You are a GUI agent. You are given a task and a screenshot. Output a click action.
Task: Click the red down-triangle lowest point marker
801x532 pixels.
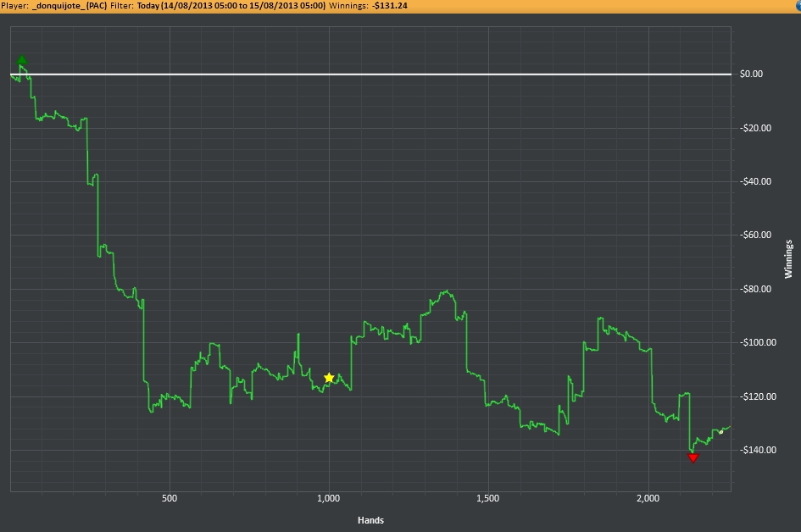693,458
